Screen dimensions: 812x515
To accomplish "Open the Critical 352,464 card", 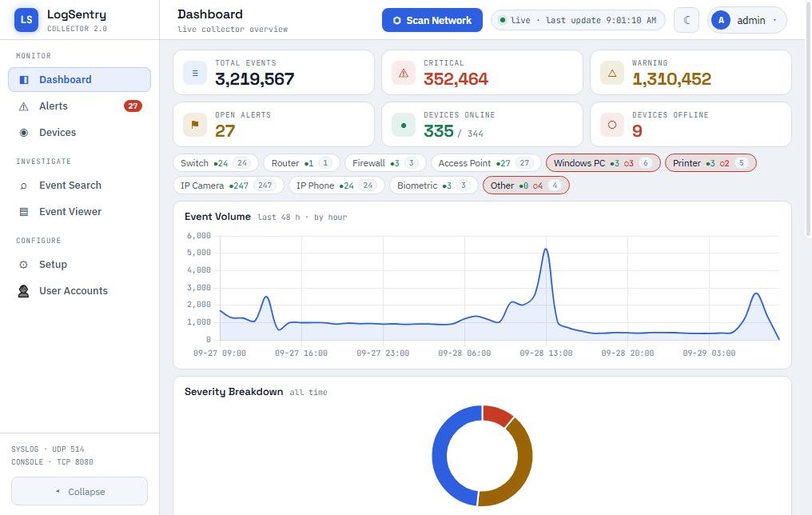I will (482, 73).
